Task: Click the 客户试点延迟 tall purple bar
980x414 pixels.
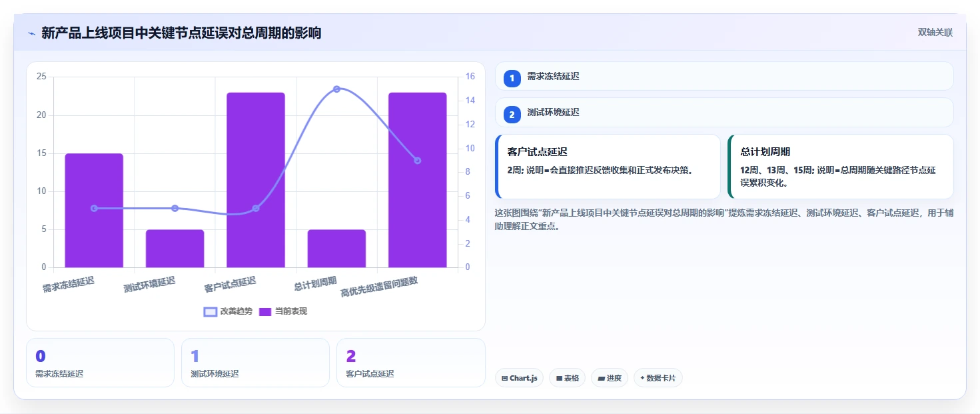Action: click(256, 180)
